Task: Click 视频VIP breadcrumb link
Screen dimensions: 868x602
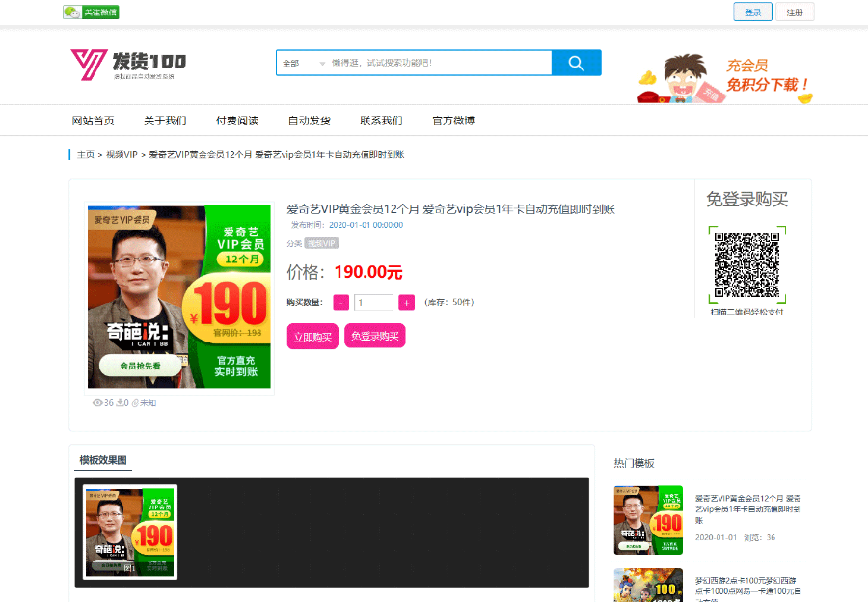Action: 122,155
